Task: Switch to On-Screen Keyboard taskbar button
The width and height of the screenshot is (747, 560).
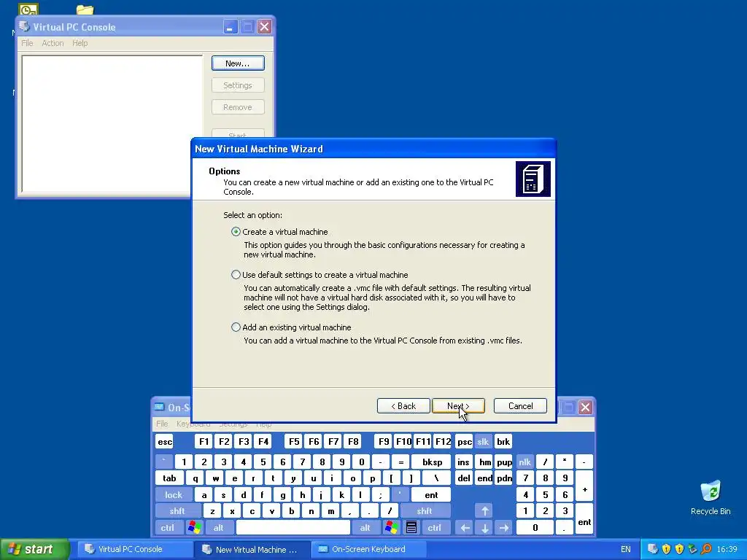Action: 368,550
